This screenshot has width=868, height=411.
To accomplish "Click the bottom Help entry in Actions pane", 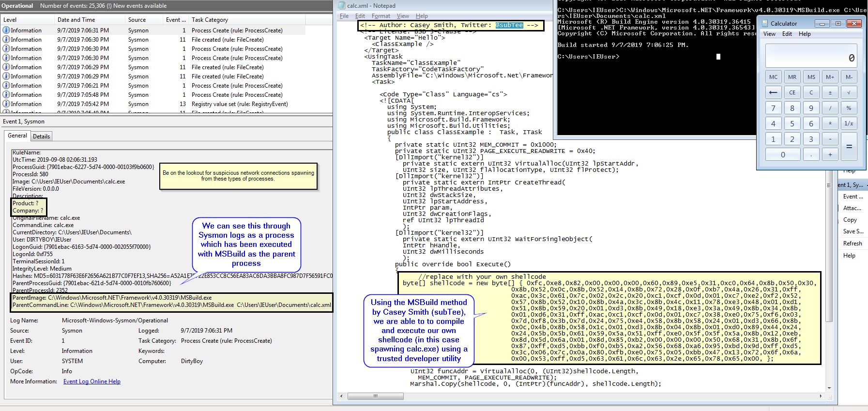I will tap(849, 256).
